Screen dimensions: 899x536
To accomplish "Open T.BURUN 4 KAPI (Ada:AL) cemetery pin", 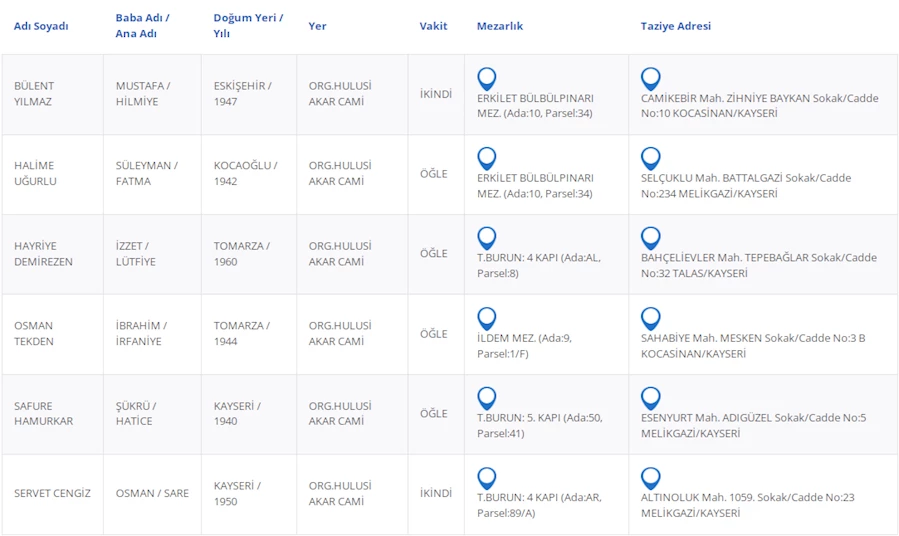I will click(x=487, y=237).
